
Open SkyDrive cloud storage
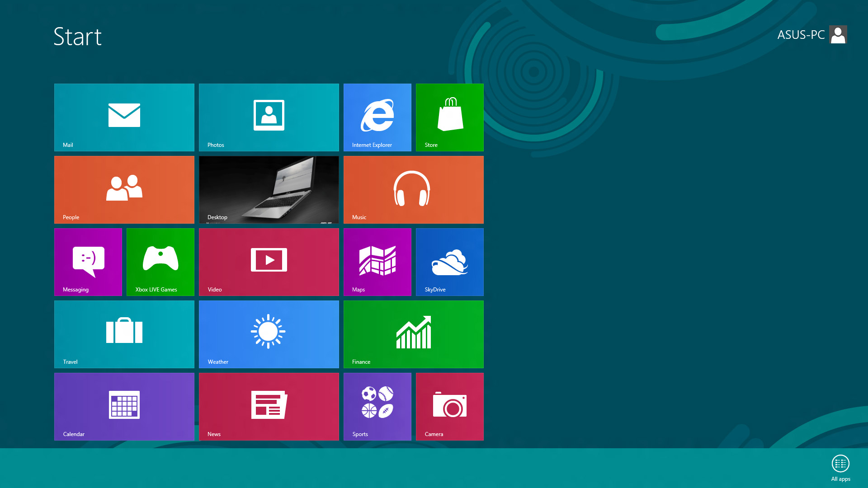449,262
